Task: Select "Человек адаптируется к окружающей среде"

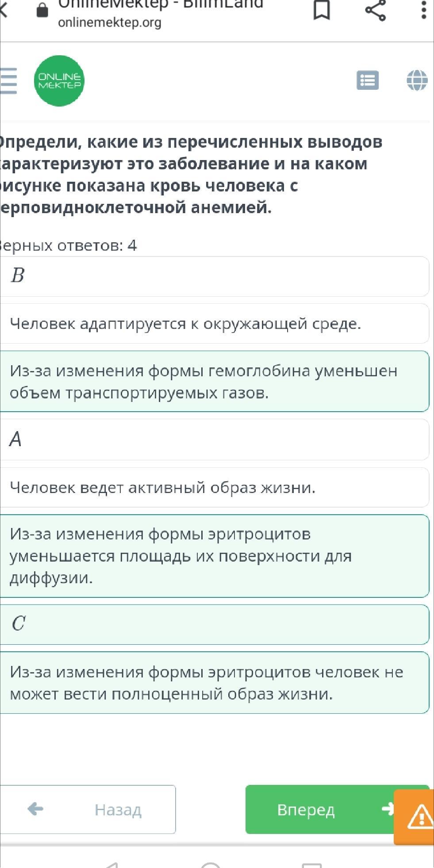Action: pyautogui.click(x=214, y=324)
